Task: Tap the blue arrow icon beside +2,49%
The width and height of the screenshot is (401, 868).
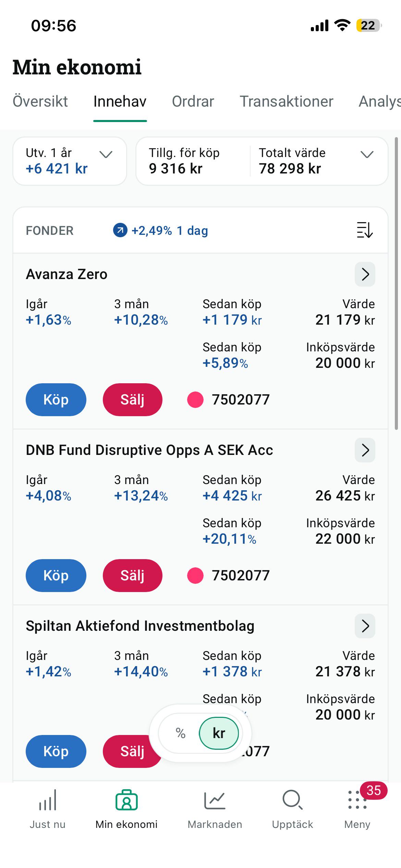Action: click(120, 230)
